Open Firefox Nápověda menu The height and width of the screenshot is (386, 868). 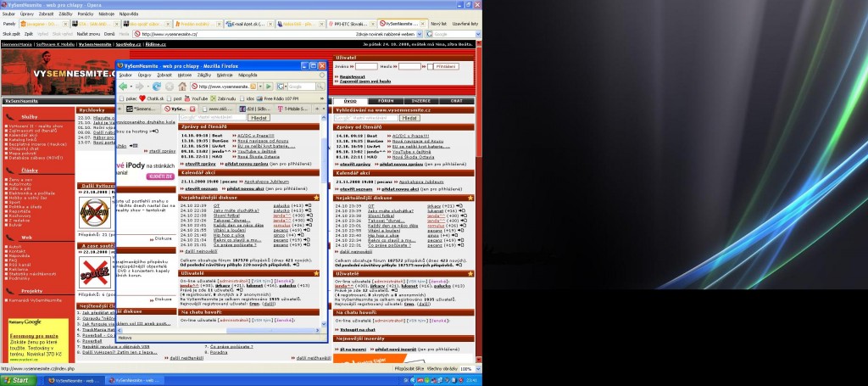(x=248, y=74)
